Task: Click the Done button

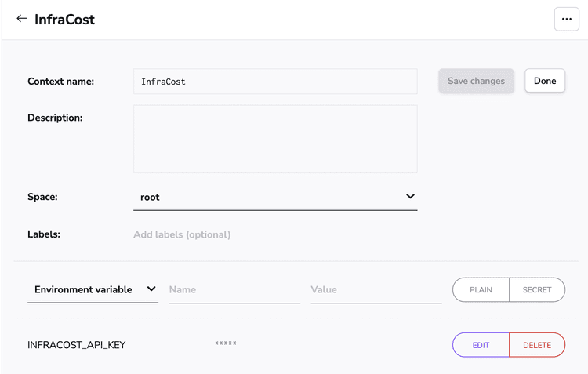Action: [545, 81]
